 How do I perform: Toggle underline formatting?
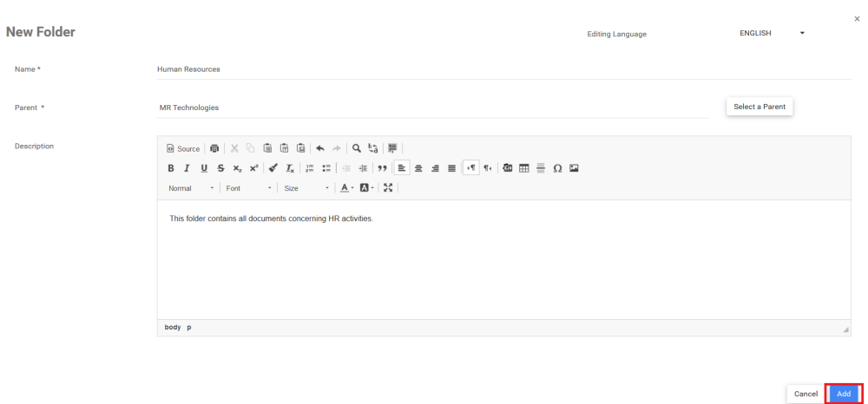204,168
